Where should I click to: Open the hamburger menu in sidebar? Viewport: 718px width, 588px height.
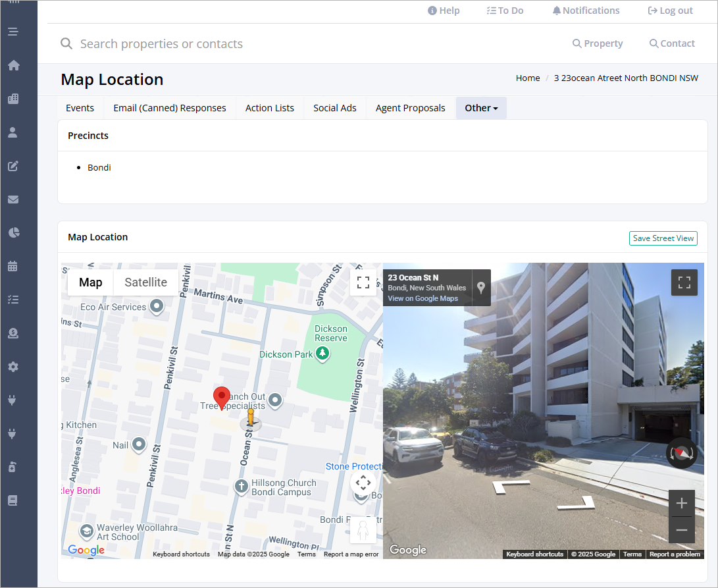pos(13,32)
